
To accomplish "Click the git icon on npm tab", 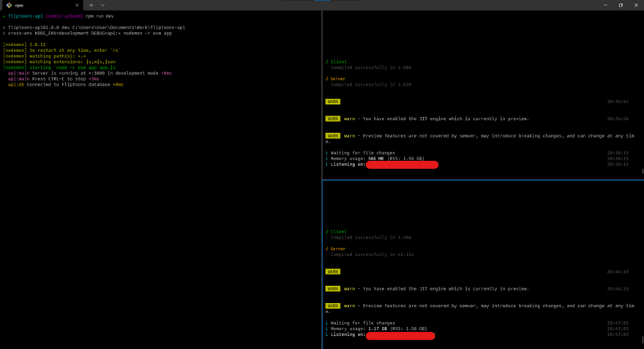I will pyautogui.click(x=9, y=5).
